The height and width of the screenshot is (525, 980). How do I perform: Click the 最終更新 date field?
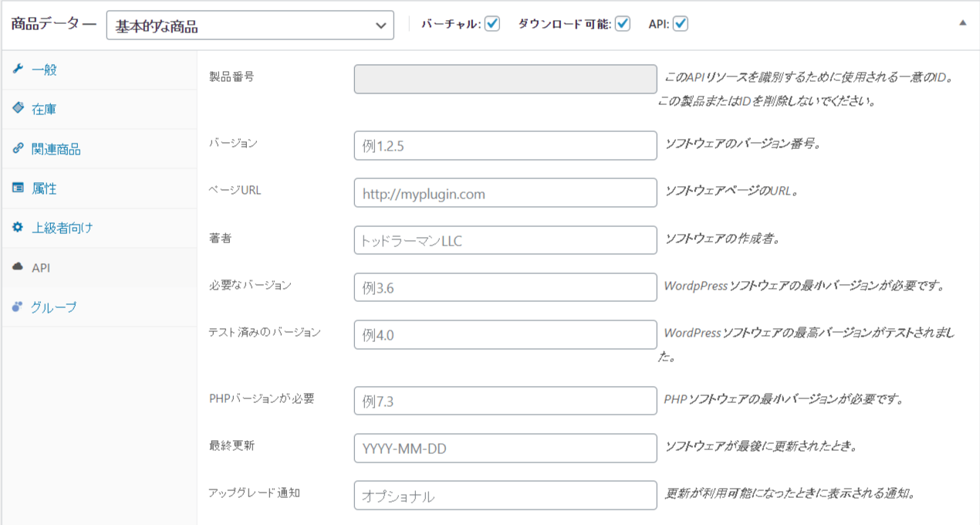(x=505, y=448)
